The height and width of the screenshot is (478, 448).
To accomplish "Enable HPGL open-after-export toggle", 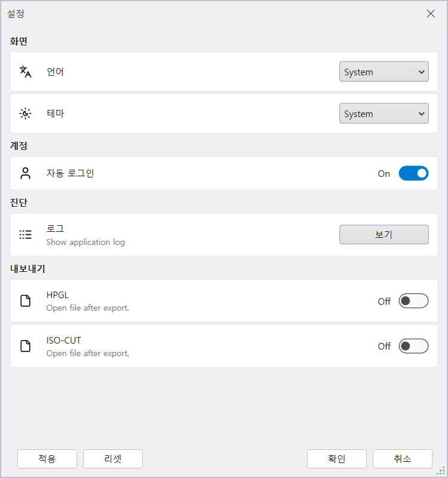I will (413, 301).
